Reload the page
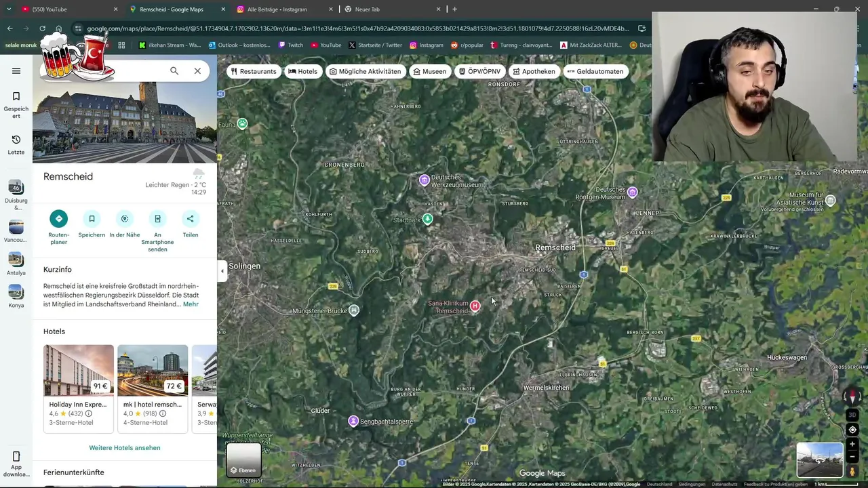 point(42,28)
